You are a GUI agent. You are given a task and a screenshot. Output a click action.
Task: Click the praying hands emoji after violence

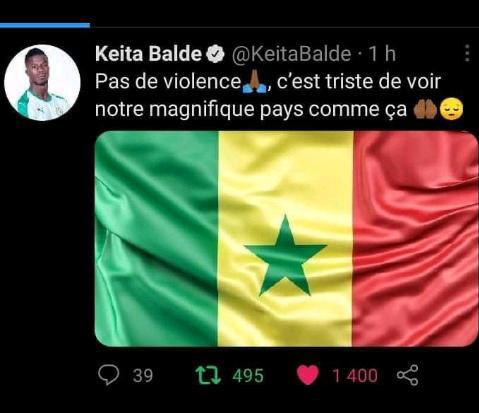(254, 82)
